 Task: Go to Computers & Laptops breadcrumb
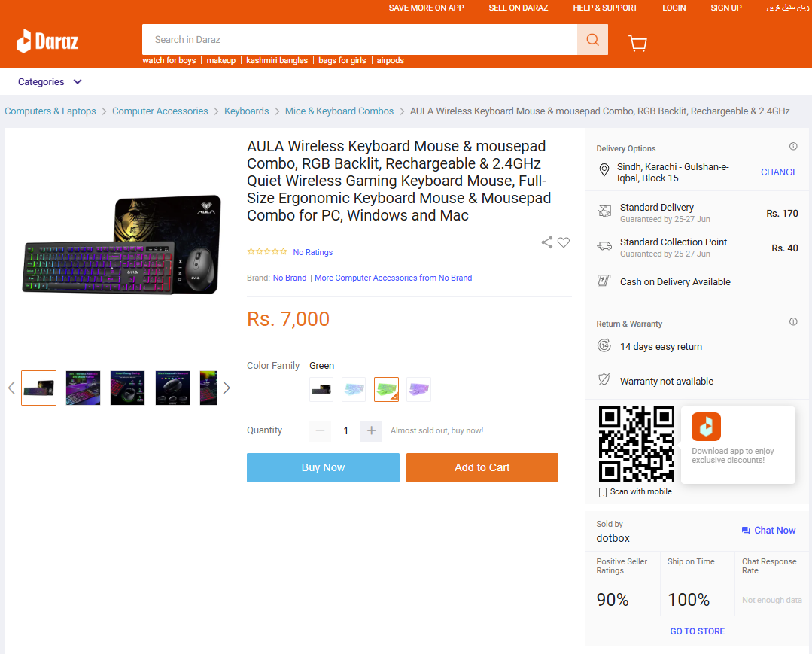[x=50, y=111]
